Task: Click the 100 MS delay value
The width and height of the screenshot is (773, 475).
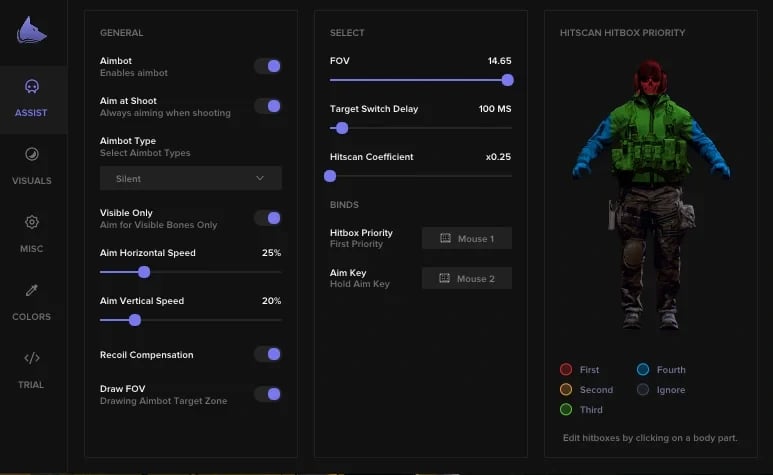Action: click(x=495, y=108)
